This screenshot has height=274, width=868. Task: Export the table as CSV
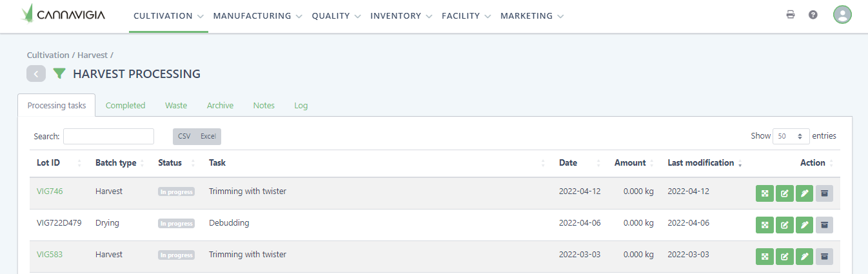tap(184, 136)
